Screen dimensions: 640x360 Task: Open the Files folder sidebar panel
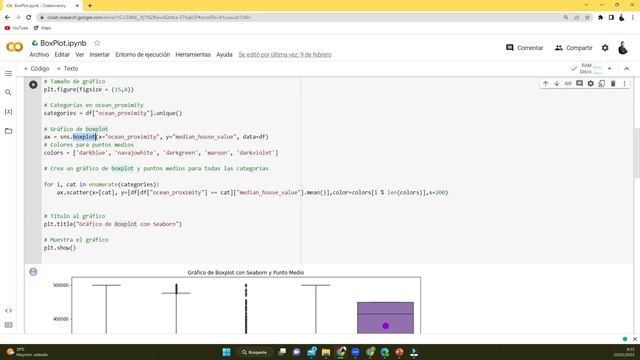point(8,131)
